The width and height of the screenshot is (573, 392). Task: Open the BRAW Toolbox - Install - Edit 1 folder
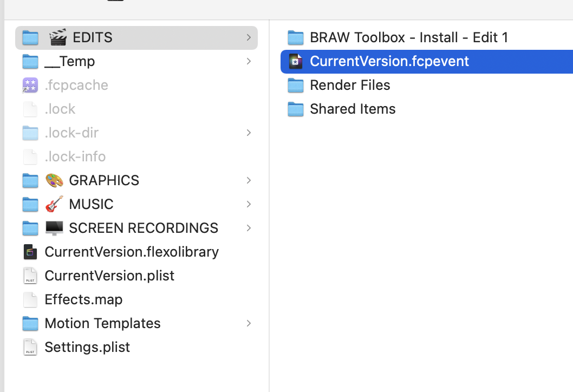[408, 37]
